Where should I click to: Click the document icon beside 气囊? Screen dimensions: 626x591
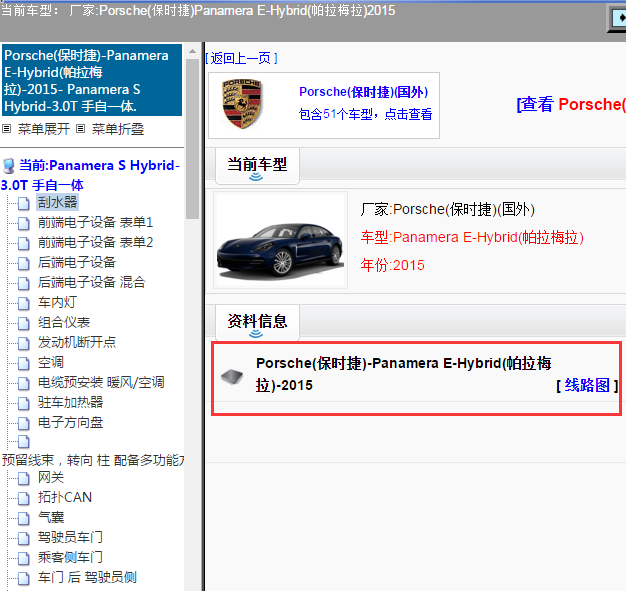(24, 518)
